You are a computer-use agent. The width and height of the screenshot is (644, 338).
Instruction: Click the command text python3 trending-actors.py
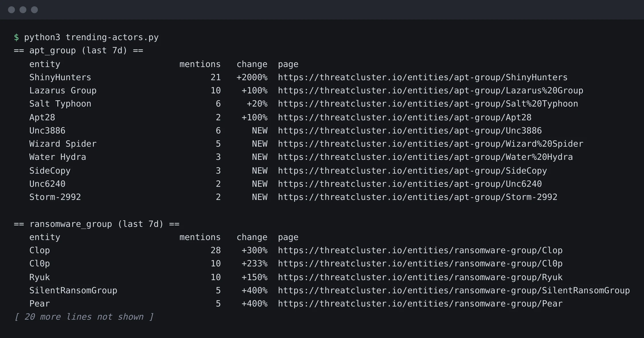point(91,37)
